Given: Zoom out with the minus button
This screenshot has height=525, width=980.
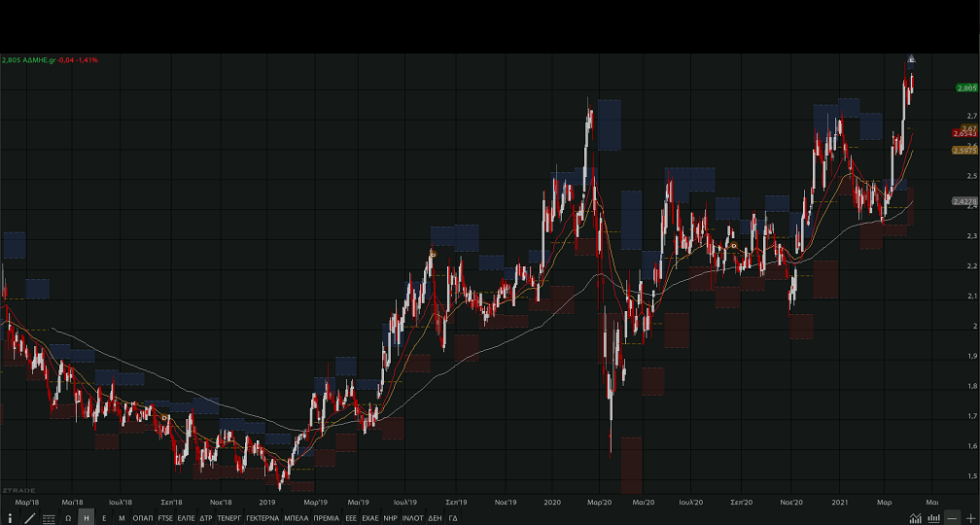Looking at the screenshot, I should pyautogui.click(x=952, y=518).
